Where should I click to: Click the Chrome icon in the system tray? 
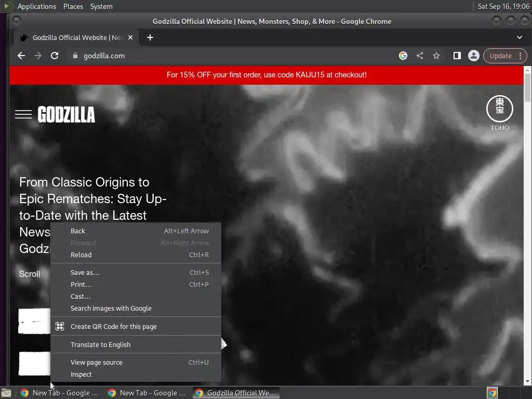pyautogui.click(x=492, y=393)
